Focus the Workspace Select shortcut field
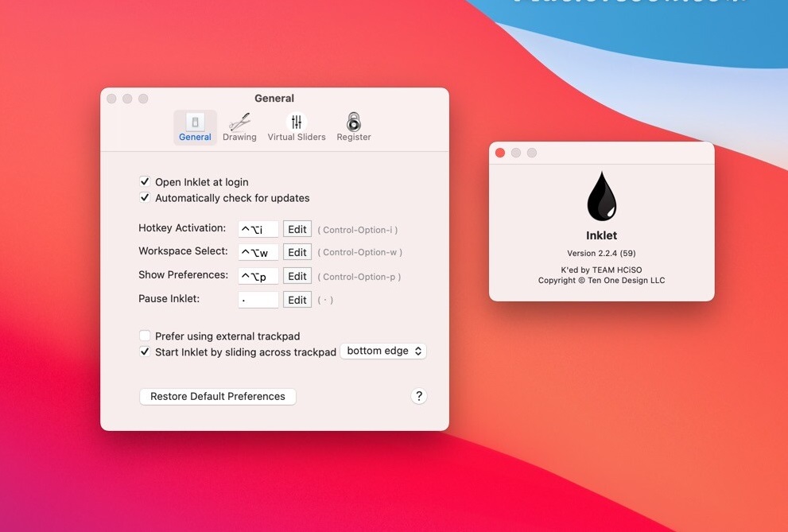Viewport: 788px width, 532px height. (258, 252)
